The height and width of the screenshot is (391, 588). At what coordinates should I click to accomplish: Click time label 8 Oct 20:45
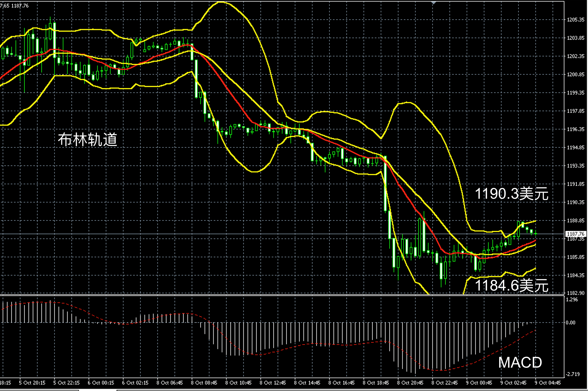(410, 383)
